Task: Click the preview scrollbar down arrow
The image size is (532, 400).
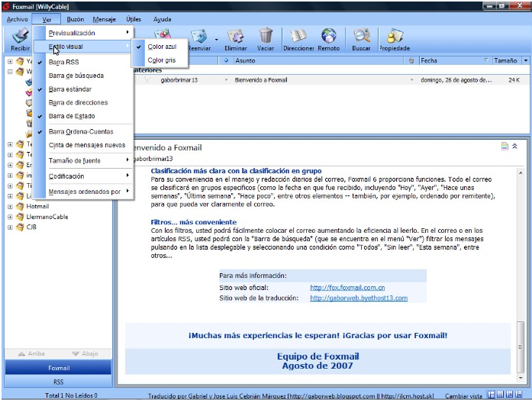Action: [521, 378]
